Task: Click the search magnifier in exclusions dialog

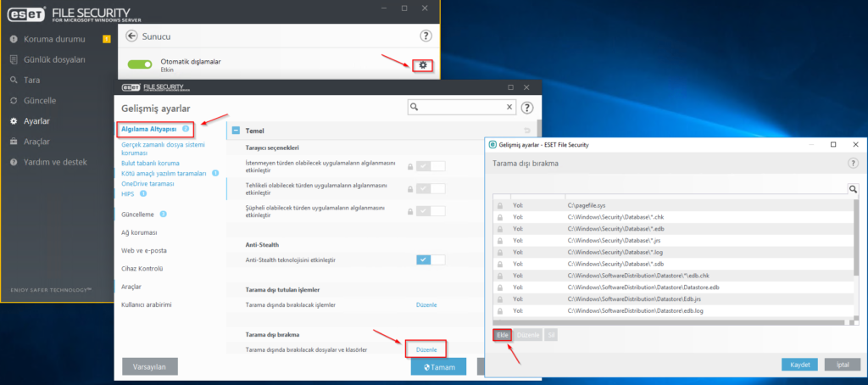Action: point(853,189)
